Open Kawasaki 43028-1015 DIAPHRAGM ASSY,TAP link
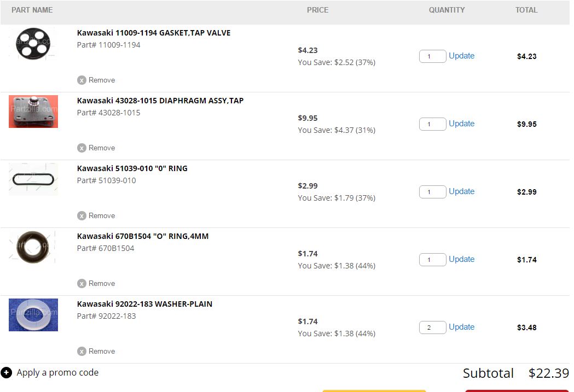 pyautogui.click(x=160, y=101)
